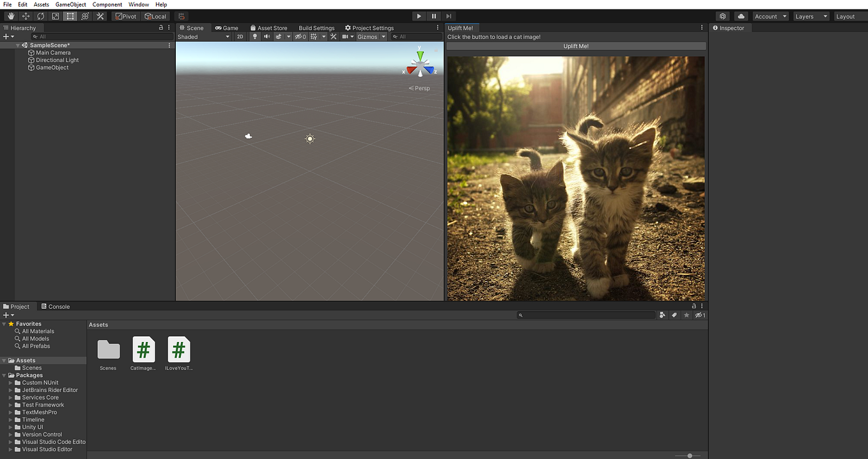Viewport: 868px width, 459px height.
Task: Select the CatImage script in Assets
Action: (x=143, y=348)
